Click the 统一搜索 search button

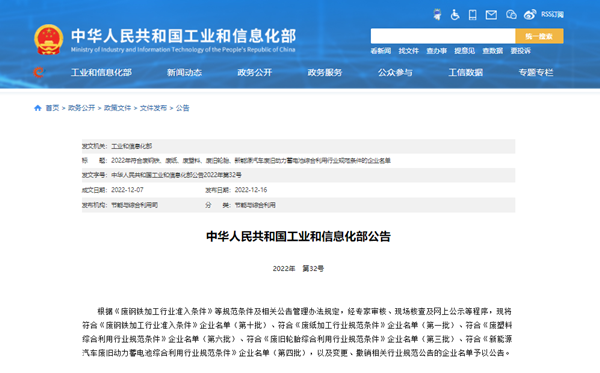[x=539, y=36]
